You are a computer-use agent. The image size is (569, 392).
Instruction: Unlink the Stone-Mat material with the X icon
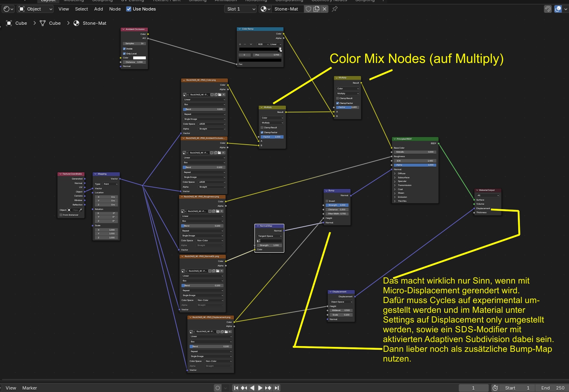coord(325,9)
